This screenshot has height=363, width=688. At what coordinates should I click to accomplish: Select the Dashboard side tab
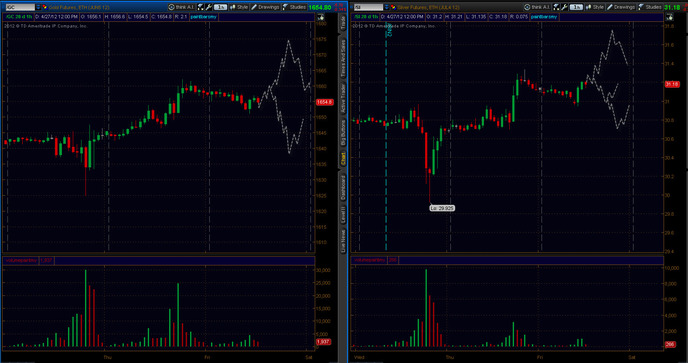click(343, 187)
